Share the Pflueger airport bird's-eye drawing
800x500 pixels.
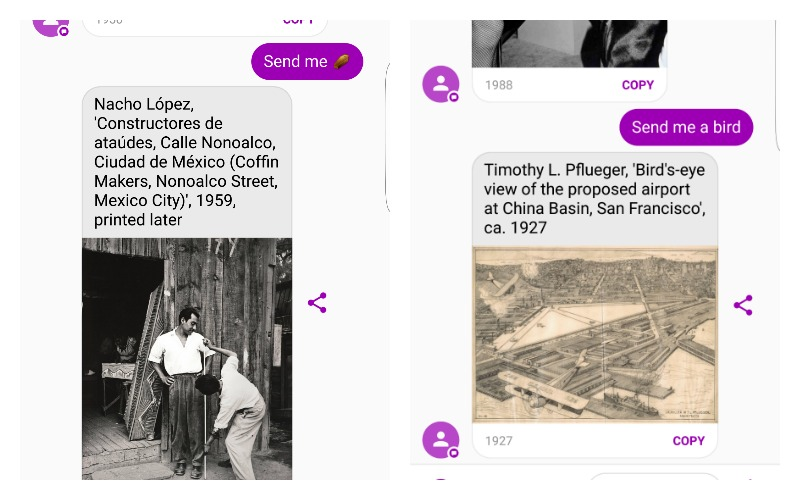tap(743, 305)
